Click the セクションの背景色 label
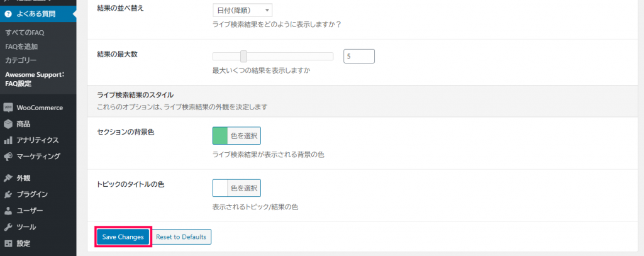The width and height of the screenshot is (644, 256). pyautogui.click(x=126, y=132)
